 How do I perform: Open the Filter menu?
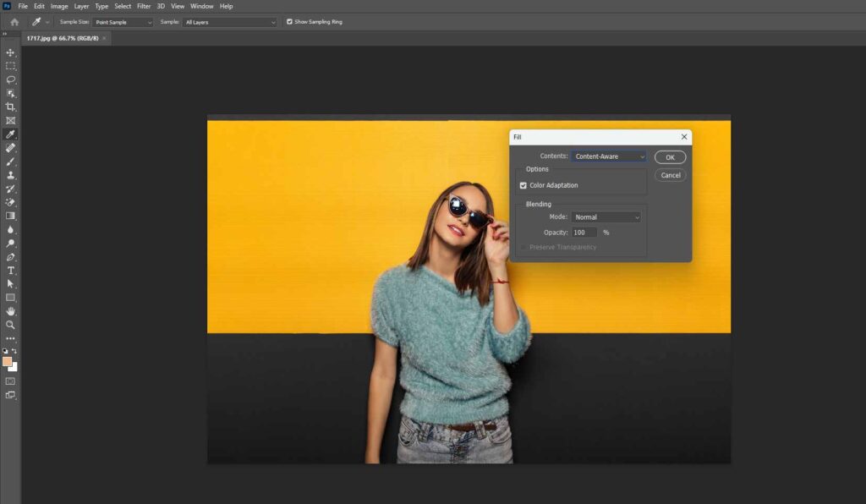click(144, 6)
